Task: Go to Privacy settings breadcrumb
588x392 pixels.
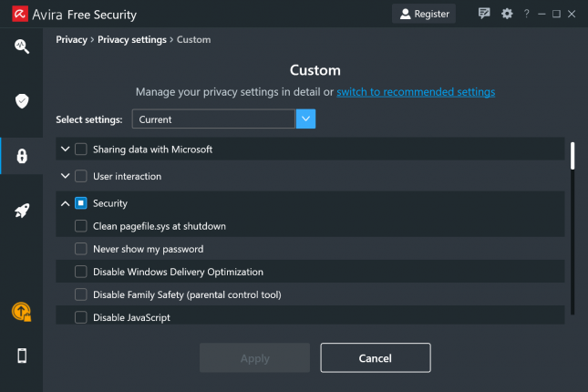Action: point(132,39)
